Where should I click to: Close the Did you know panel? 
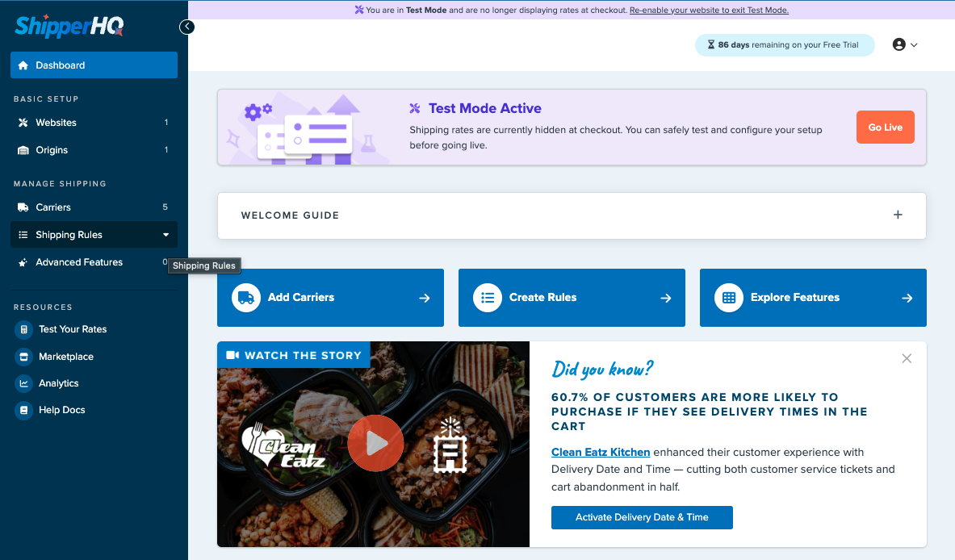coord(907,358)
